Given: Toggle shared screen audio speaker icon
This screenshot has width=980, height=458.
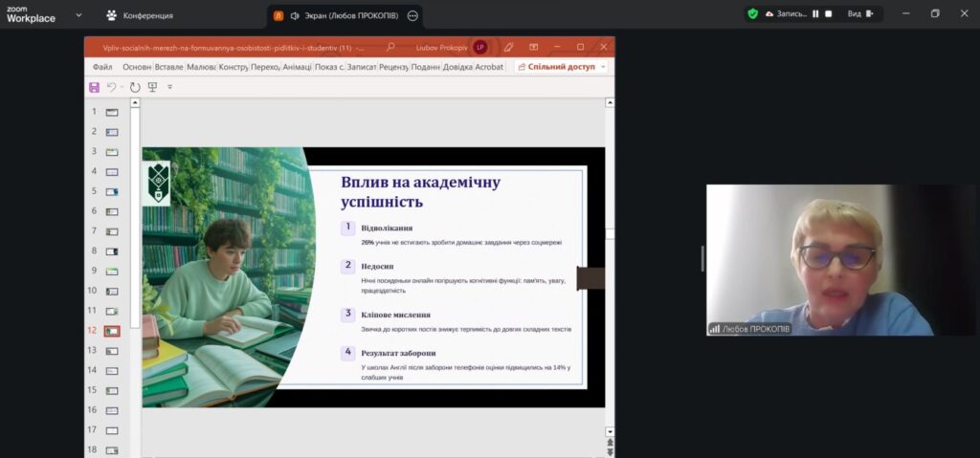Looking at the screenshot, I should [295, 16].
